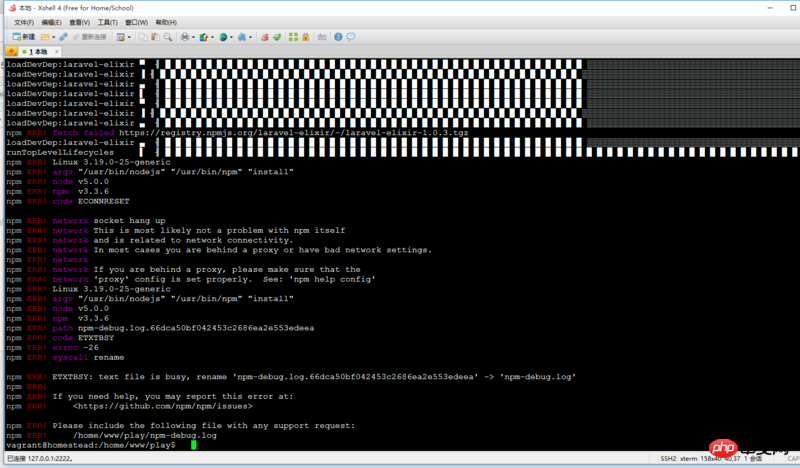Click the Find magnifier icon

coord(167,37)
